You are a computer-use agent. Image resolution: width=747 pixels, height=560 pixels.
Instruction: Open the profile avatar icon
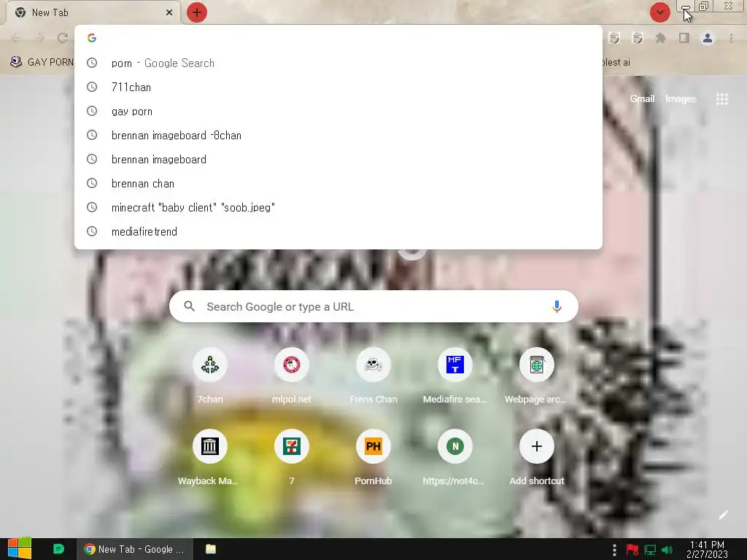pos(708,38)
